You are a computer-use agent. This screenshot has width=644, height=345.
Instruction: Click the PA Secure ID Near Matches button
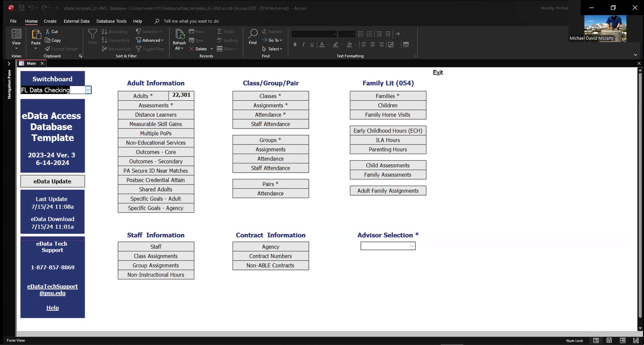pos(156,171)
